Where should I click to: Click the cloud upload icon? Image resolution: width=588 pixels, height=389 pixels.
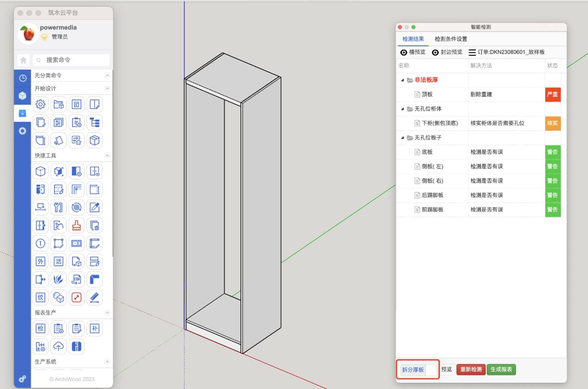(x=59, y=346)
